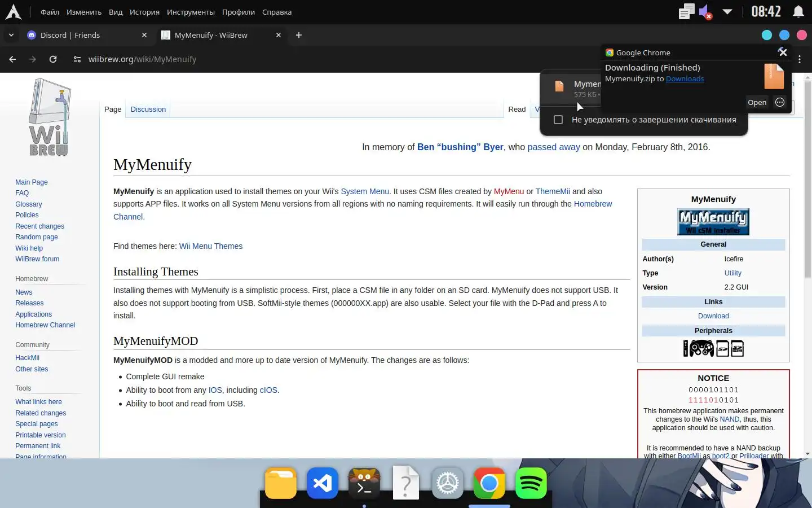Screen dimensions: 812x508
Task: Click the Utility type link
Action: click(x=732, y=273)
